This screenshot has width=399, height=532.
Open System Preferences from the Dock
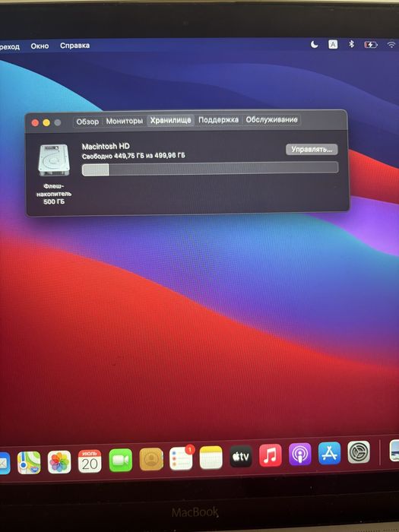click(359, 452)
